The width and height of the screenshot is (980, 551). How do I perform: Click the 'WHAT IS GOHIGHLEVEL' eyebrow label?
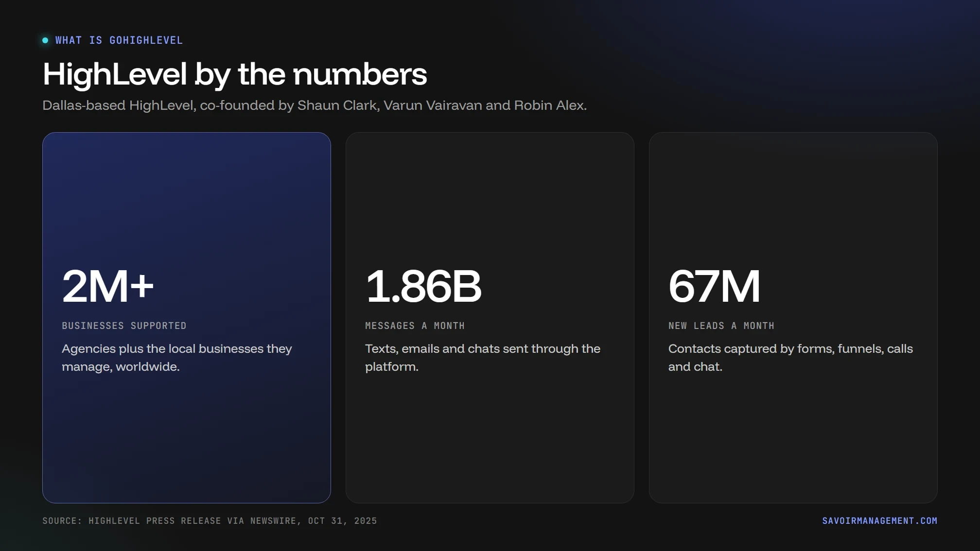119,40
